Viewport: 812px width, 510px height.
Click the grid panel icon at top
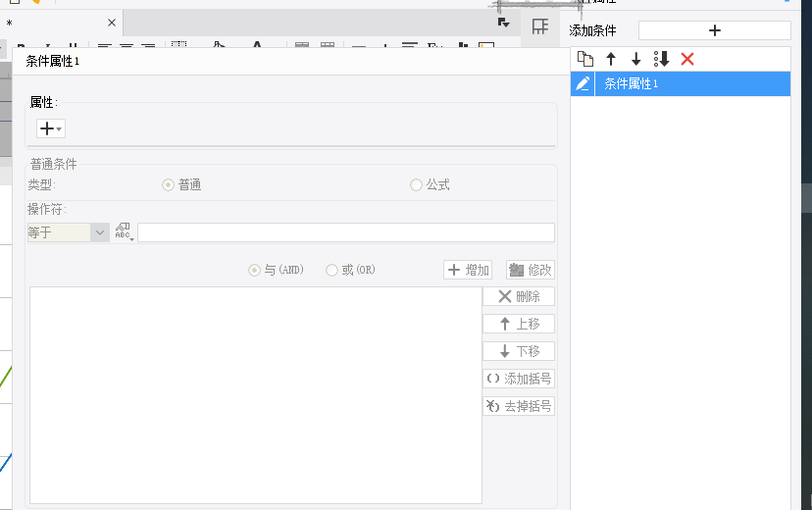[x=539, y=27]
